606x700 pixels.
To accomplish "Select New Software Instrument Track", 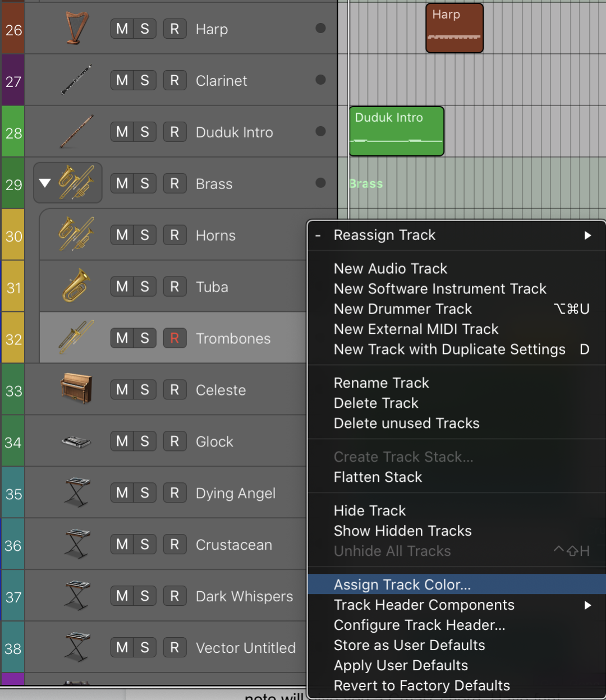I will coord(440,288).
